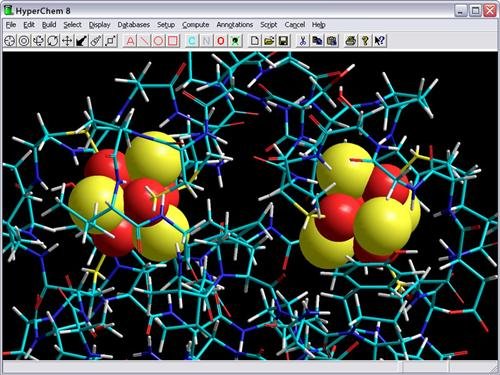500x375 pixels.
Task: Open the Edit menu
Action: tap(29, 25)
